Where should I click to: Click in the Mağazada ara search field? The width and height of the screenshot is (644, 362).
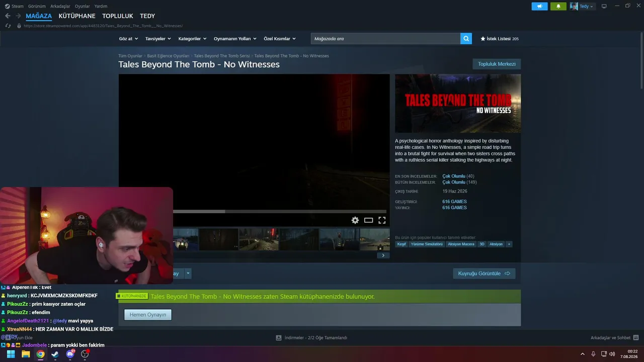[385, 38]
